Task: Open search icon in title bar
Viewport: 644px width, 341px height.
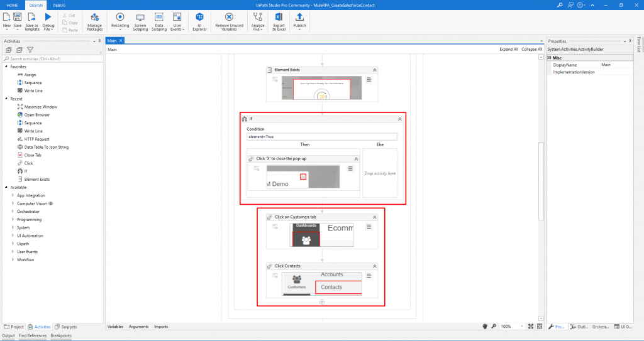Action: click(559, 5)
